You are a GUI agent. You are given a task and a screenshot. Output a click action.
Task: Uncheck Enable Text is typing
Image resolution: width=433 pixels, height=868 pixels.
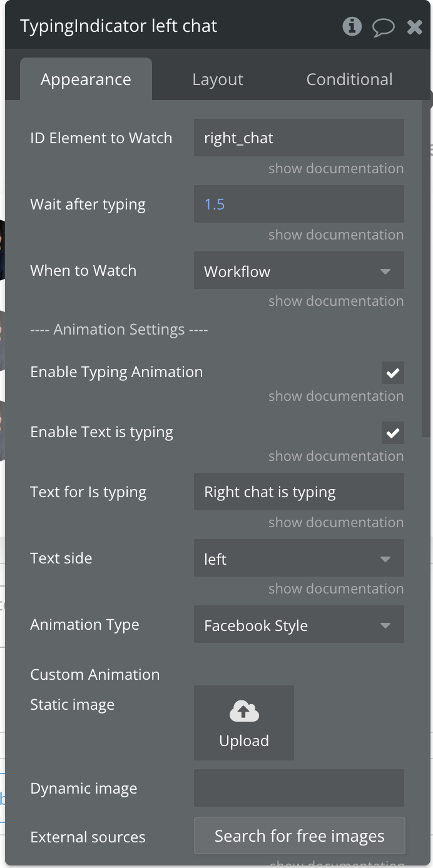click(393, 433)
